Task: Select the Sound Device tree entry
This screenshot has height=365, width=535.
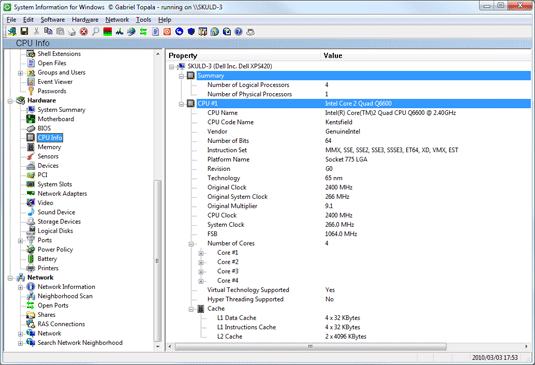Action: pyautogui.click(x=56, y=212)
